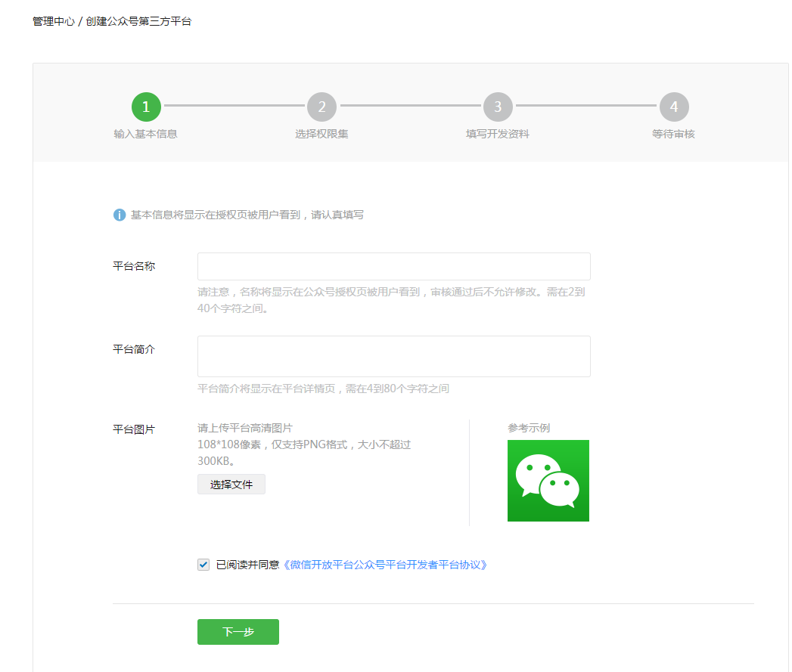Click the 选择权限集 step label text
This screenshot has height=672, width=792.
click(x=322, y=134)
